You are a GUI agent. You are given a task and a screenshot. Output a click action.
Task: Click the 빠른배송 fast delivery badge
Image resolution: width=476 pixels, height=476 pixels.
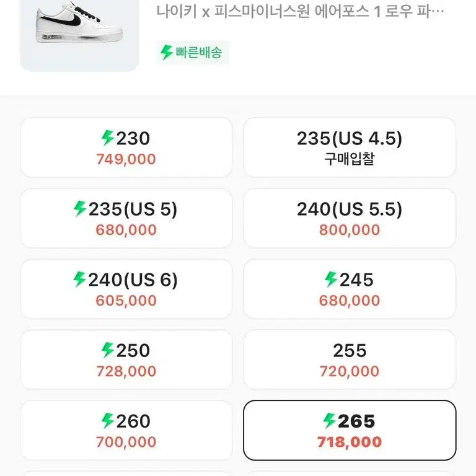pos(193,53)
